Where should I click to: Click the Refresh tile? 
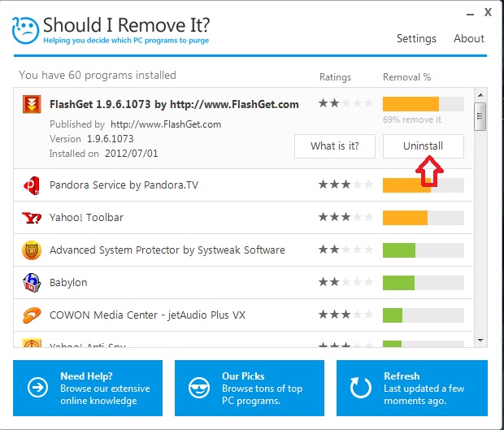(x=412, y=388)
